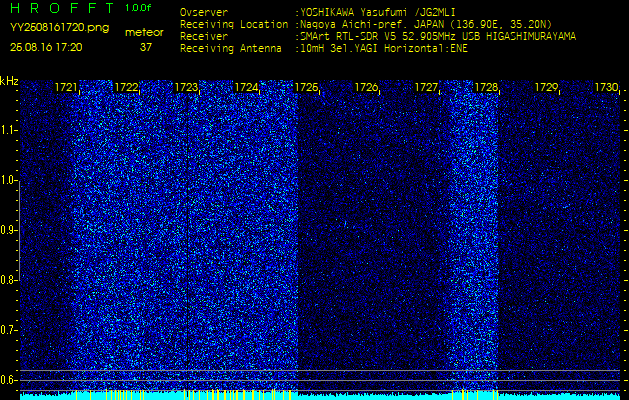Click the HROFFT title text
The width and height of the screenshot is (629, 400).
click(63, 8)
